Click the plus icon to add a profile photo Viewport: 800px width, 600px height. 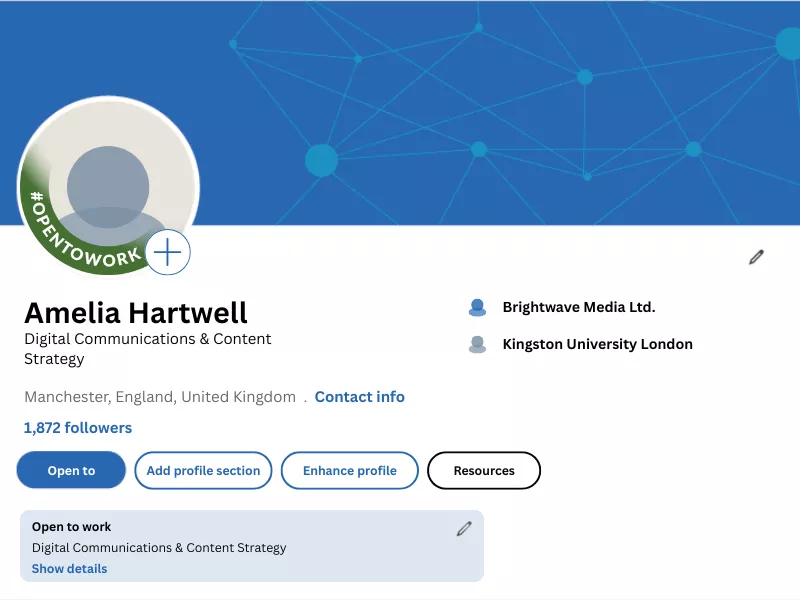167,253
